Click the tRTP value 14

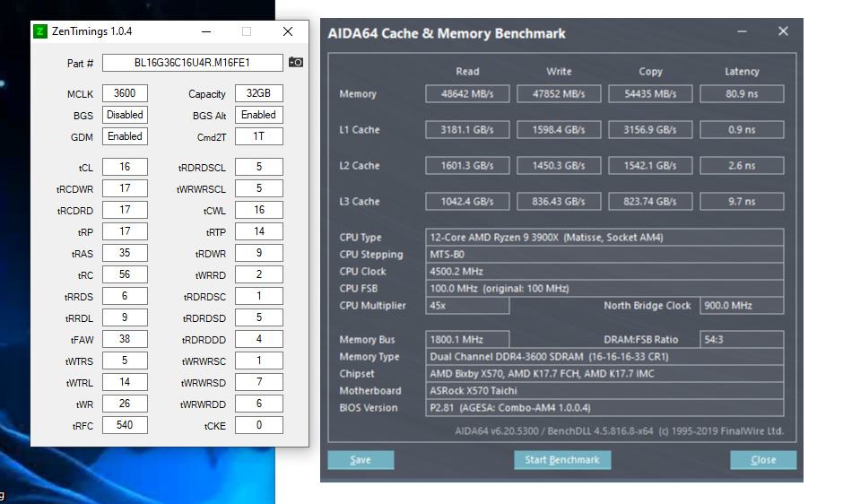(258, 231)
